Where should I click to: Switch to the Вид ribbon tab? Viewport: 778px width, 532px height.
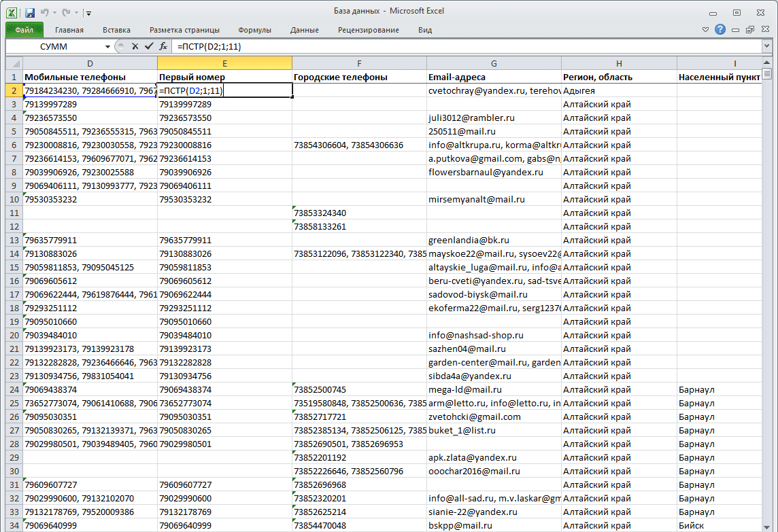click(425, 30)
